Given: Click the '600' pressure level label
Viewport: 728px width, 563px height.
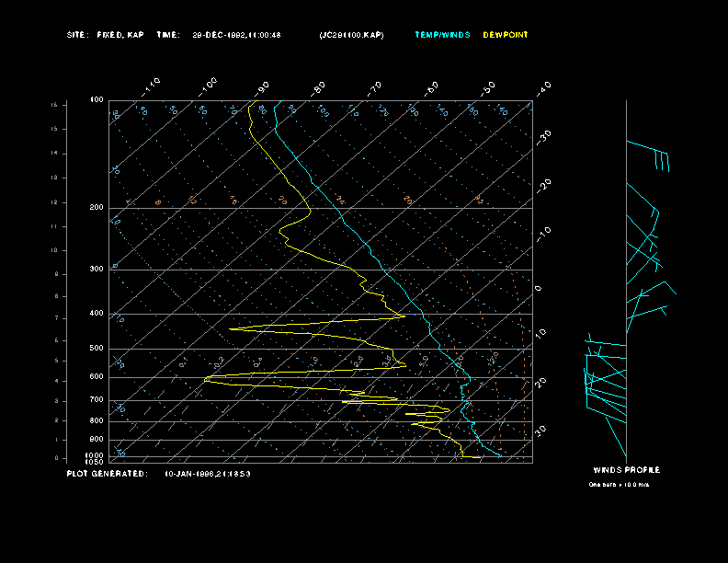Looking at the screenshot, I should [97, 377].
